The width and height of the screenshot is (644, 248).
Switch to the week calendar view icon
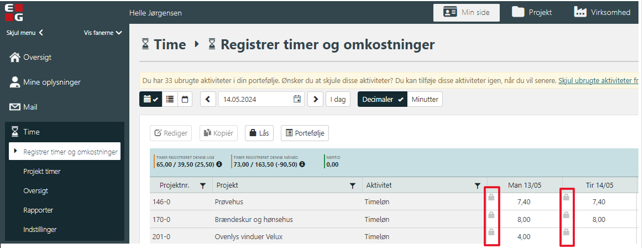[x=150, y=100]
